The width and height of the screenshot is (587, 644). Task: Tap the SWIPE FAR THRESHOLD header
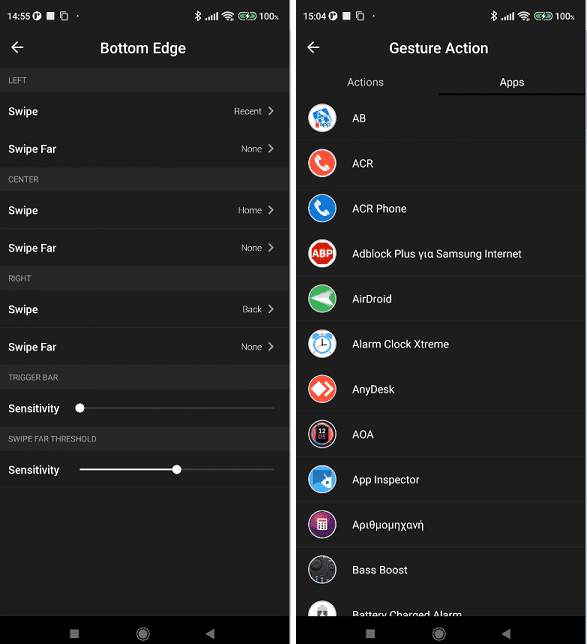[x=52, y=439]
